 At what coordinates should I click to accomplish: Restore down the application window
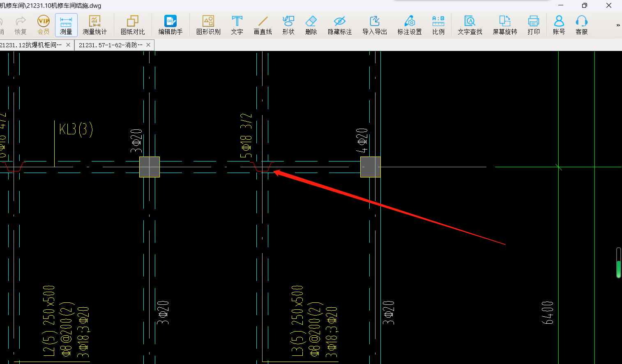[584, 5]
